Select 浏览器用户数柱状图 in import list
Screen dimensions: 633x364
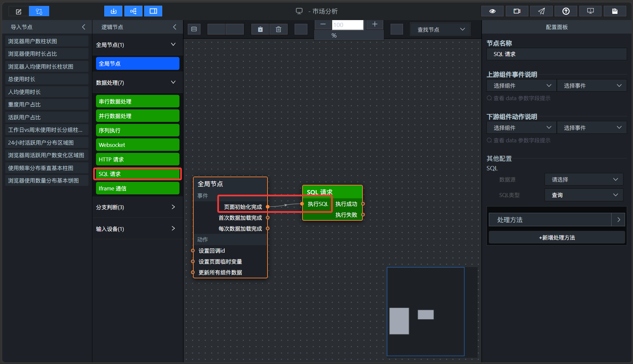point(47,41)
